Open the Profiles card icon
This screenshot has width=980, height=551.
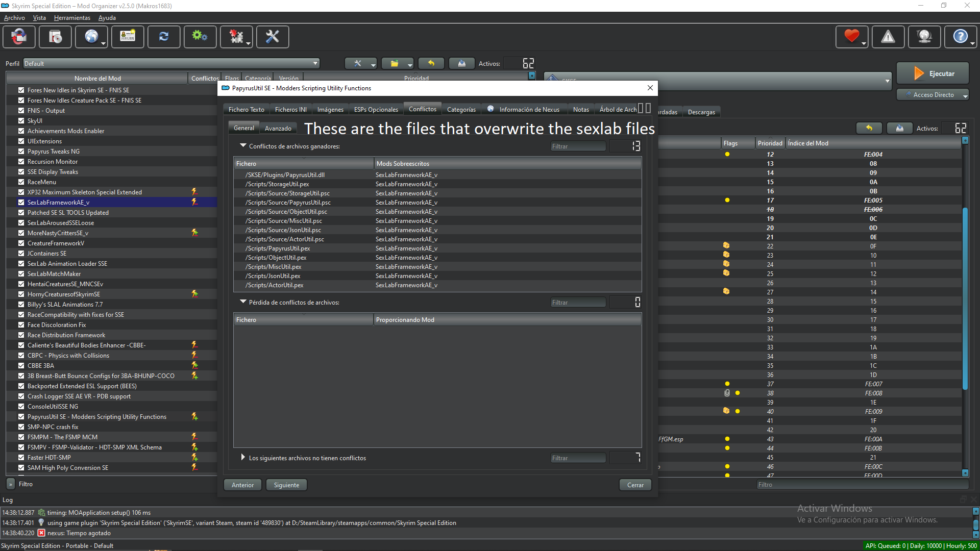128,37
